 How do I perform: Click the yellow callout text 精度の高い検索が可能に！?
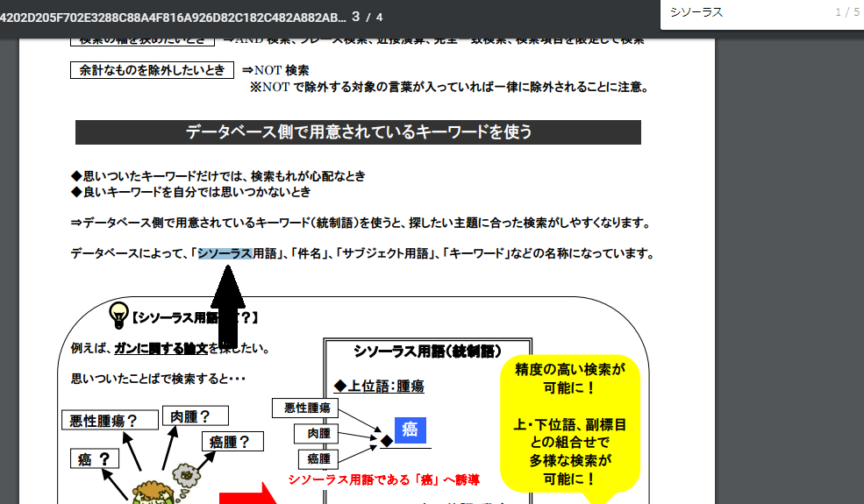tap(570, 379)
